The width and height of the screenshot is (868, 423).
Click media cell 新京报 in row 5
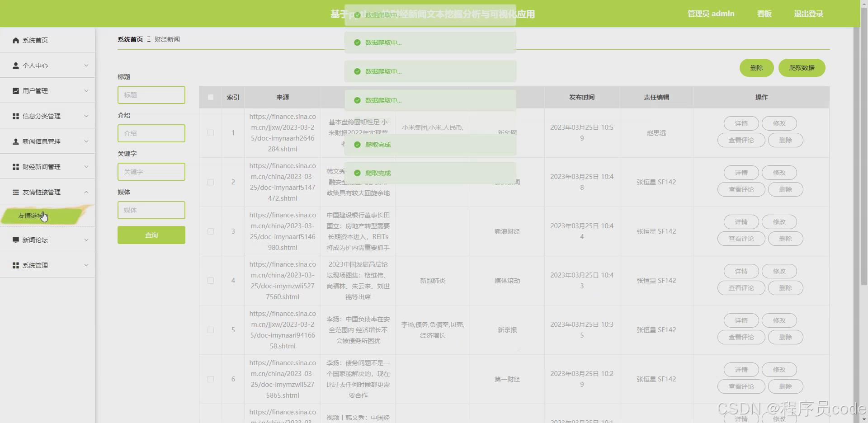coord(507,330)
